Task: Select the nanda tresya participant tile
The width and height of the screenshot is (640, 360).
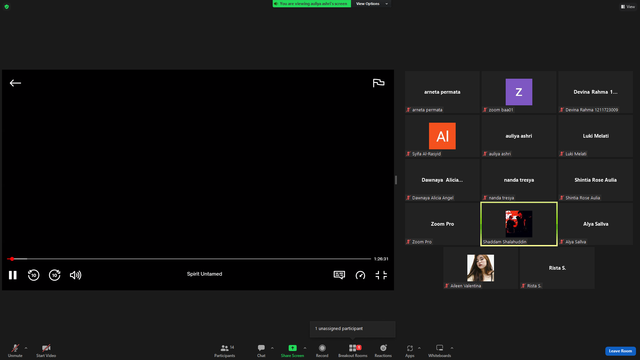Action: pos(519,180)
